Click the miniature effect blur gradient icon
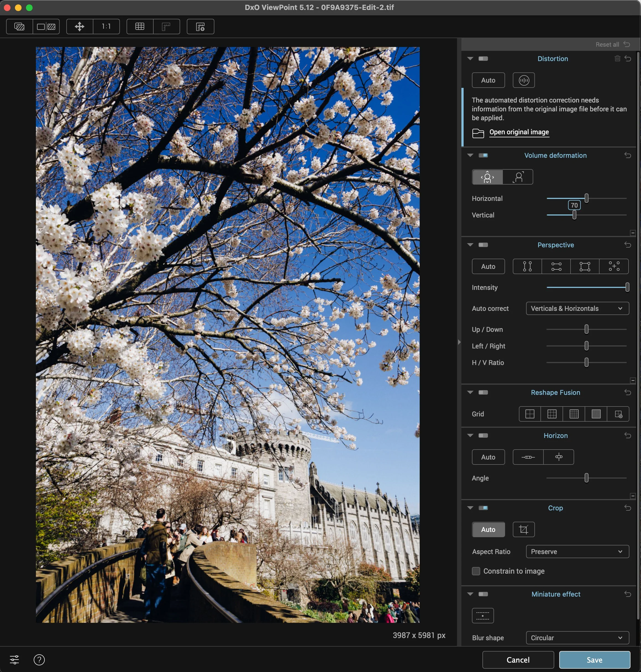 (482, 616)
